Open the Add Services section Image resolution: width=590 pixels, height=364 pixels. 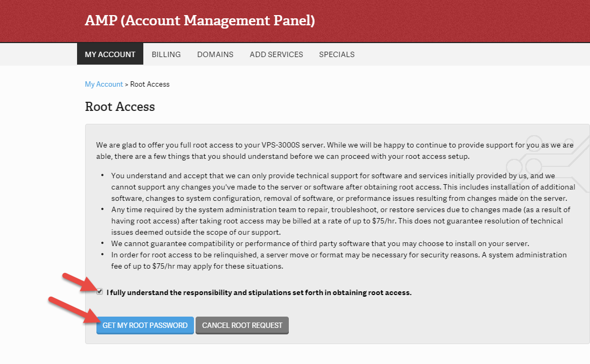tap(276, 54)
